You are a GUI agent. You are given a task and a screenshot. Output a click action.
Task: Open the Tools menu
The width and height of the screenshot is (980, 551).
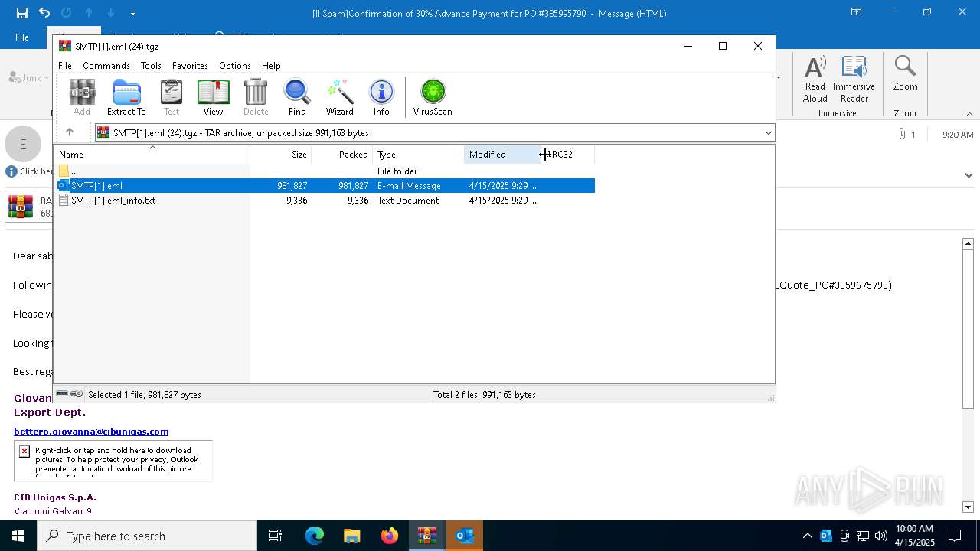pos(151,66)
